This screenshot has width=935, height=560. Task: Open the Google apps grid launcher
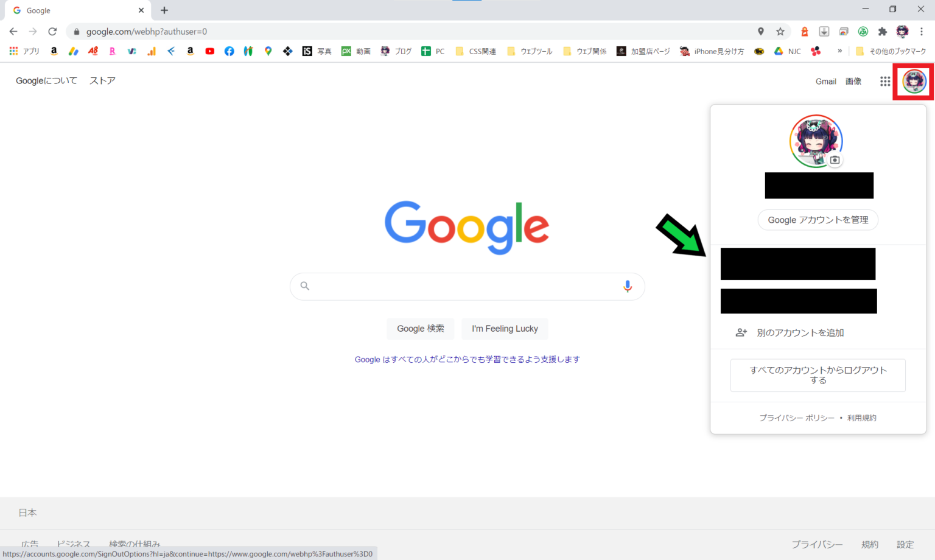[x=885, y=81]
